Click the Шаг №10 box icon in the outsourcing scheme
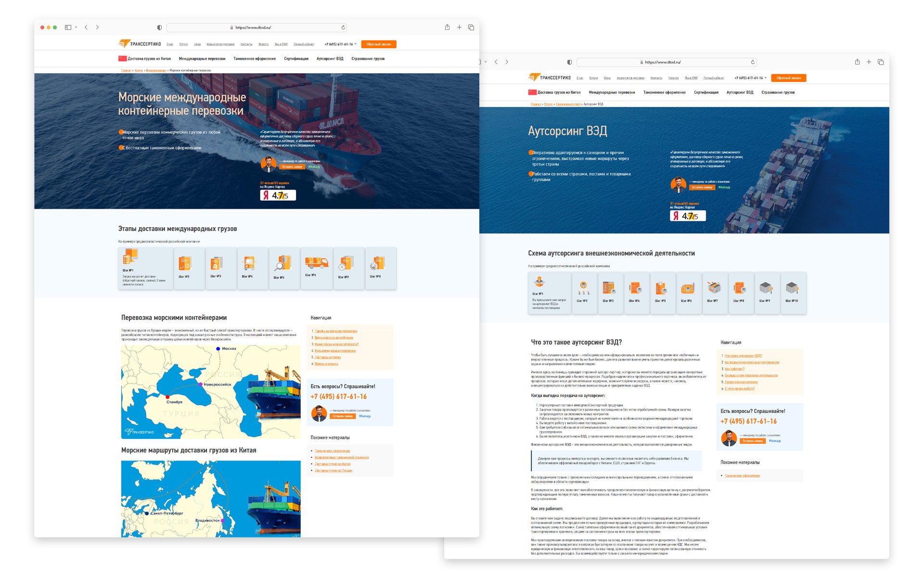 coord(792,288)
